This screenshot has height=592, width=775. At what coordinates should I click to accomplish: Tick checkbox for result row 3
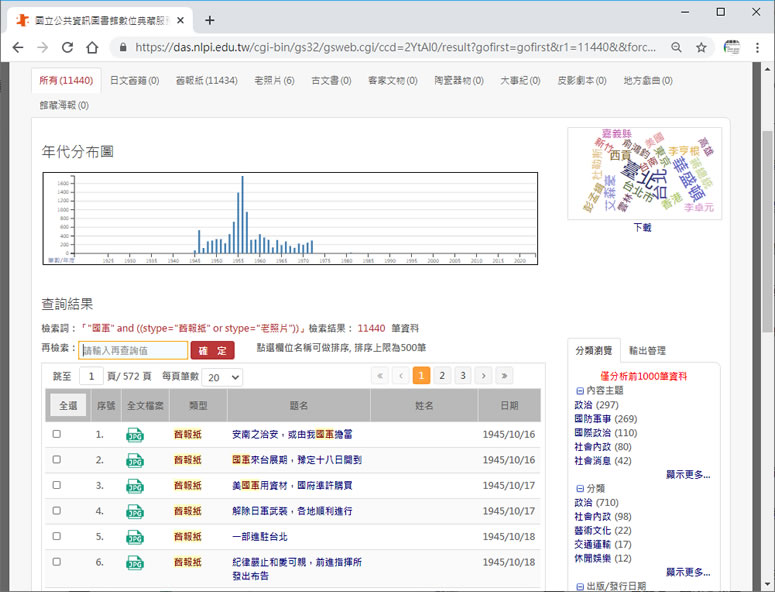click(x=57, y=485)
